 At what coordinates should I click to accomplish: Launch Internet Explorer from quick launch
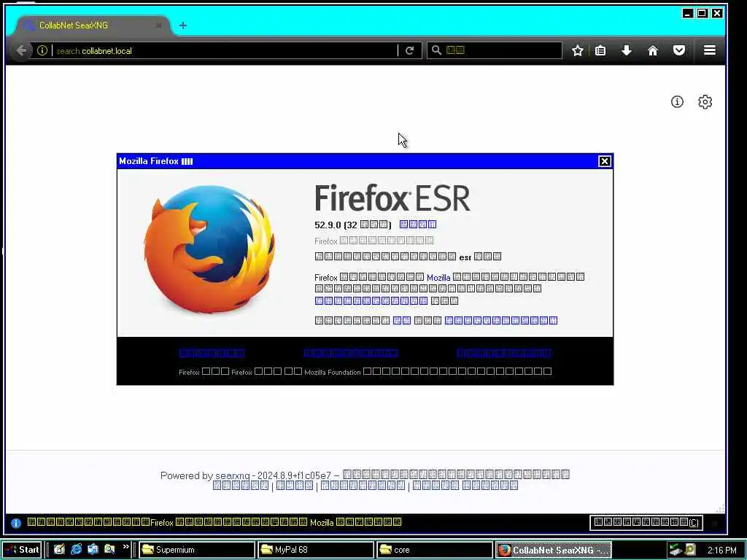(76, 550)
